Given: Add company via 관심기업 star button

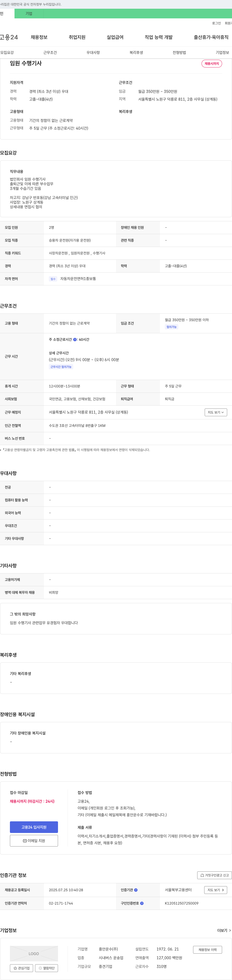Looking at the screenshot, I should (21, 968).
